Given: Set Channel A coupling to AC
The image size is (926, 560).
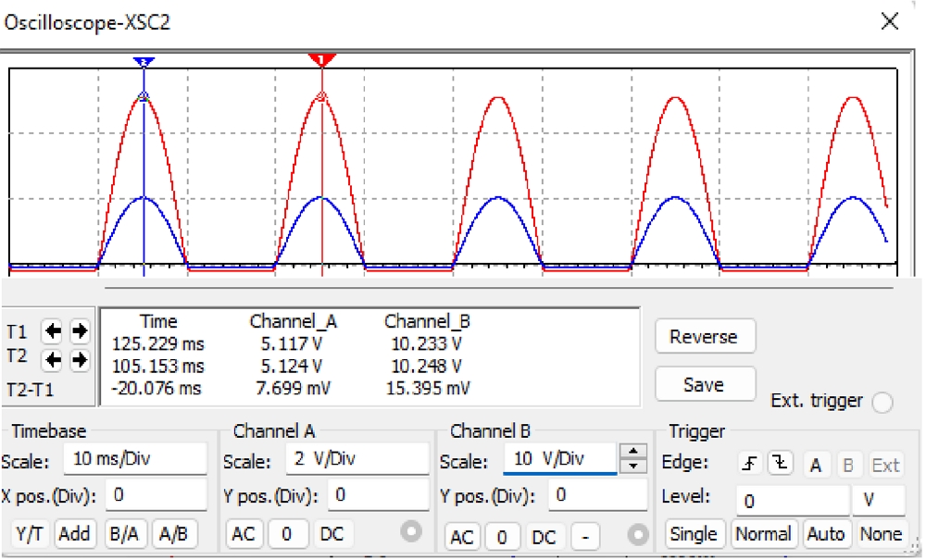Looking at the screenshot, I should (243, 533).
